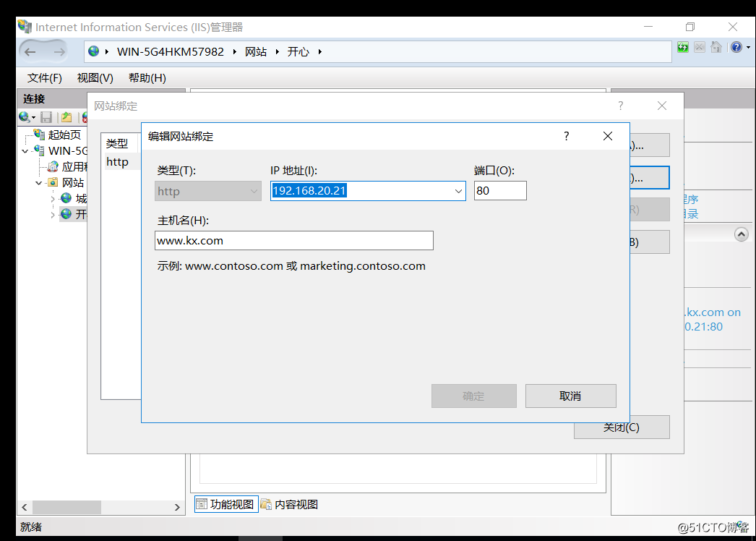The width and height of the screenshot is (756, 541).
Task: Collapse the WIN-5G server tree node
Action: point(25,151)
